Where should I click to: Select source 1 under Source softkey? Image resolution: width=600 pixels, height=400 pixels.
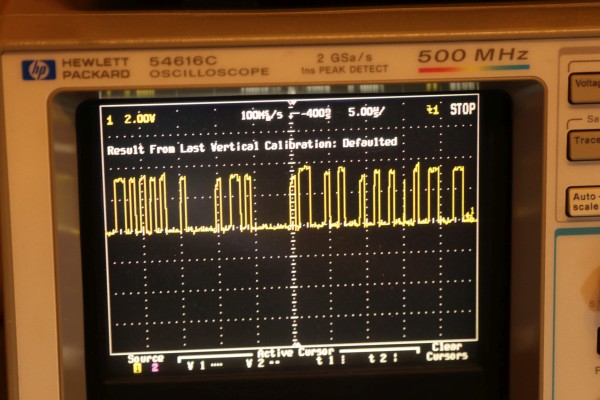coord(137,367)
